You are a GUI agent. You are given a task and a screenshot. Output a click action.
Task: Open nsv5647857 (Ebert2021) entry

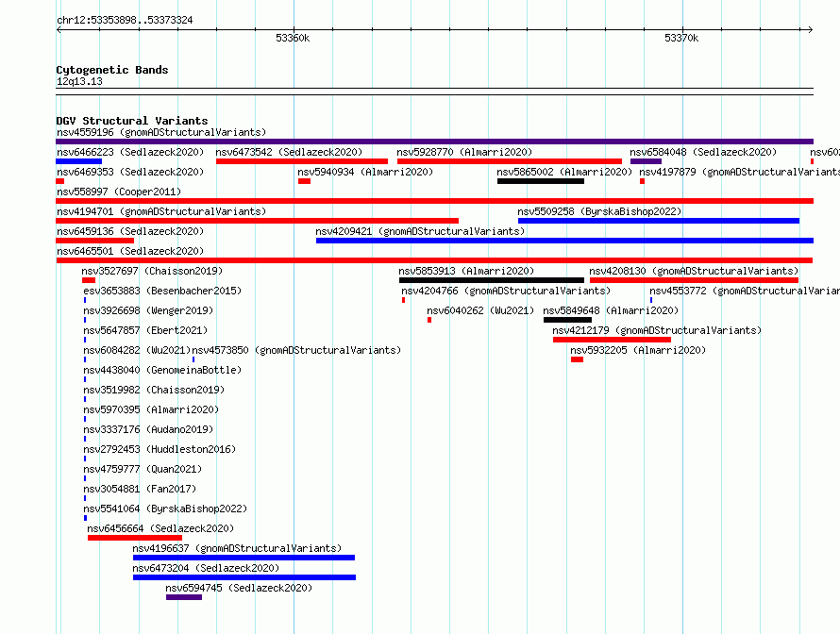[145, 330]
